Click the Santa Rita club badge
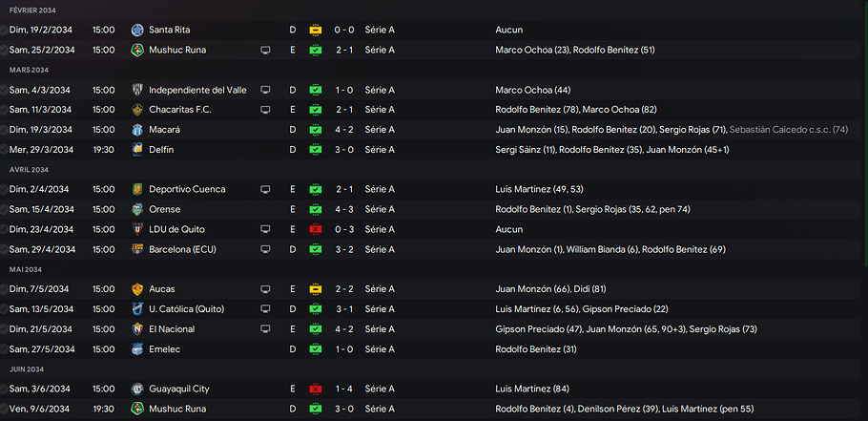 tap(137, 30)
